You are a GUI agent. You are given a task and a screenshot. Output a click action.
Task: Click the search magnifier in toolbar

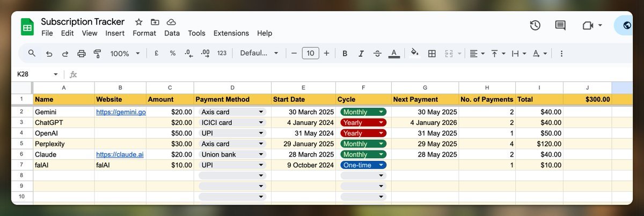point(32,54)
